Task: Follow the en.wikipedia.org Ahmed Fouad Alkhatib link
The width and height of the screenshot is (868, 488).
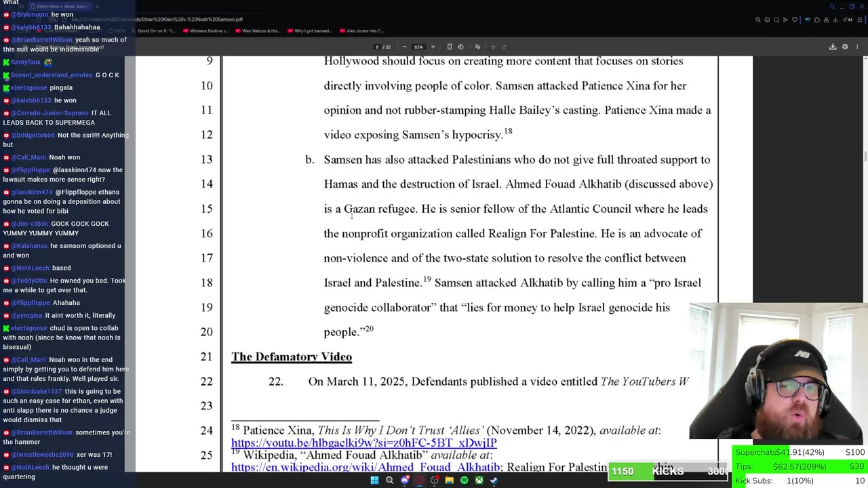Action: click(x=366, y=467)
